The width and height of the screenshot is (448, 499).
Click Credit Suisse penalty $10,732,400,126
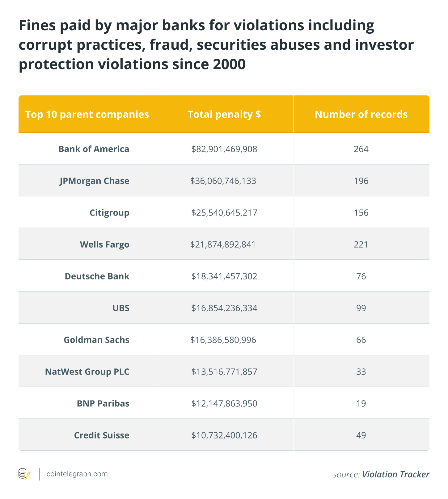point(224,435)
